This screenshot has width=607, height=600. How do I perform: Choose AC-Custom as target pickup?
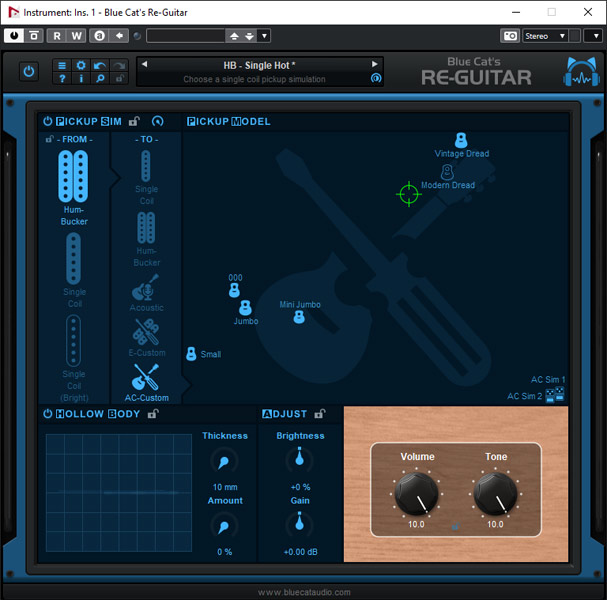[146, 379]
